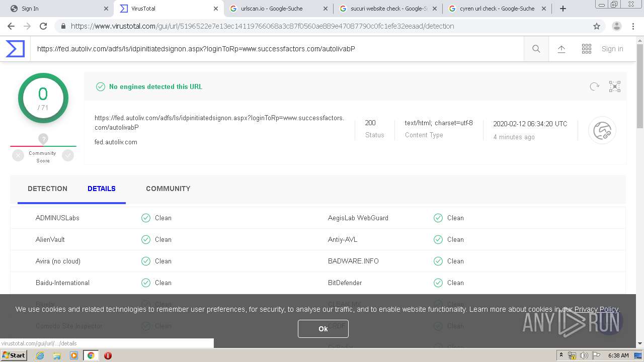
Task: Open the Privacy Policy link
Action: tap(596, 309)
